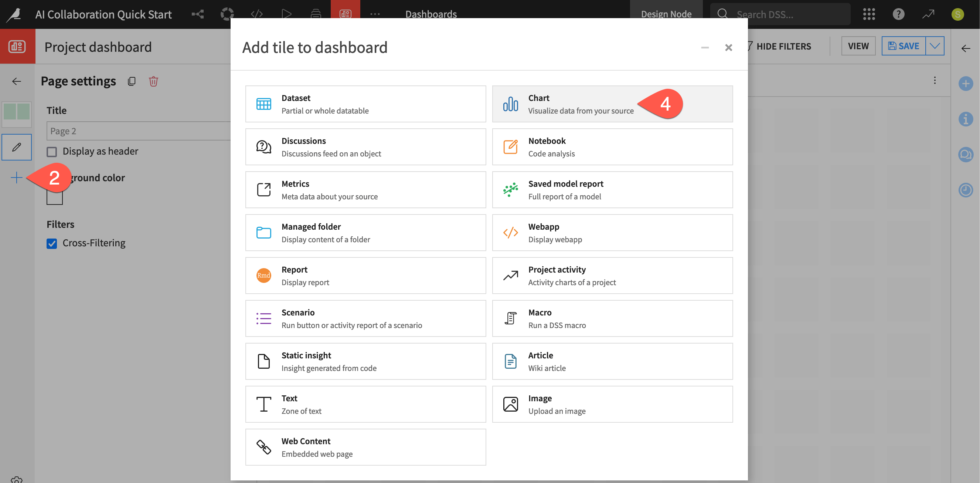Open the settings gear at bottom left
The width and height of the screenshot is (980, 483).
tap(17, 480)
